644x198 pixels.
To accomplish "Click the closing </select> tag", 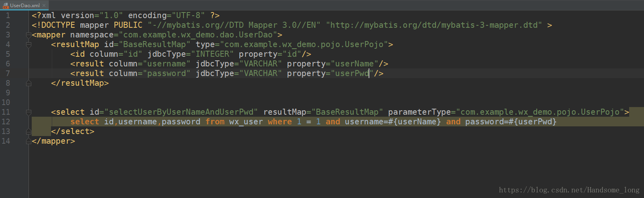I will tap(73, 131).
